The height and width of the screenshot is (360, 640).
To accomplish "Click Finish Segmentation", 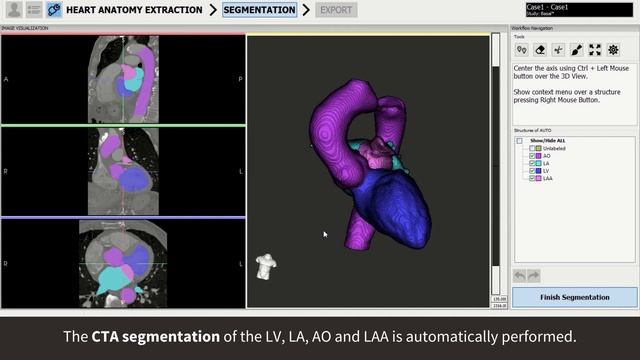I will [x=575, y=297].
